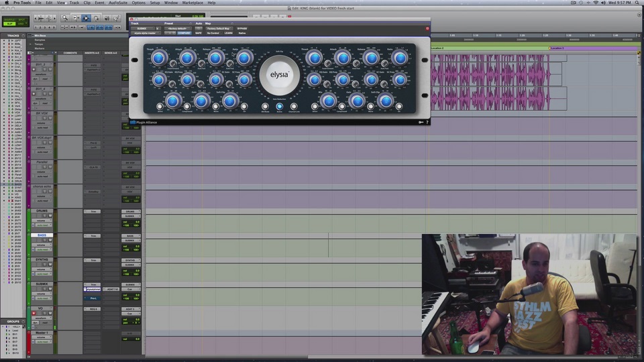This screenshot has width=644, height=362.
Task: Open the plugin help question mark
Action: tap(427, 122)
